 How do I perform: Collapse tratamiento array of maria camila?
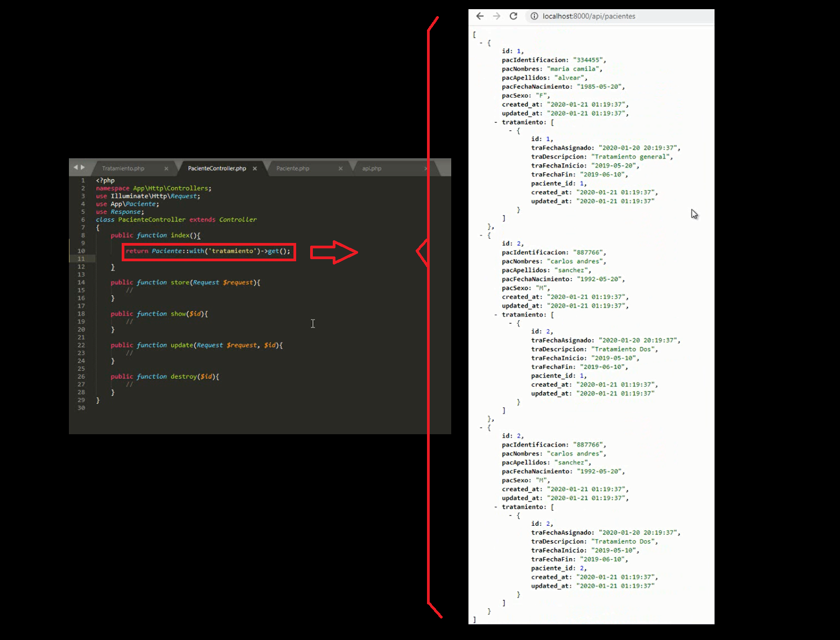point(496,122)
